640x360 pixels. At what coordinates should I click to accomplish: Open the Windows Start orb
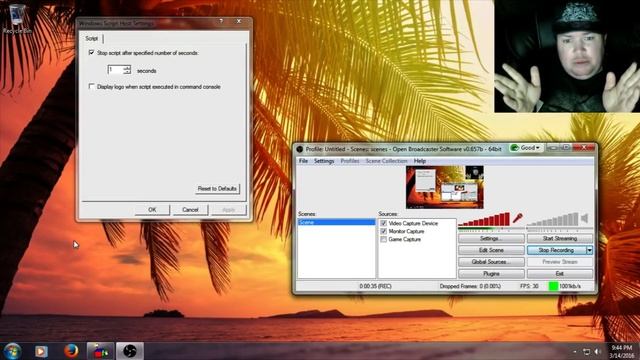tap(12, 351)
